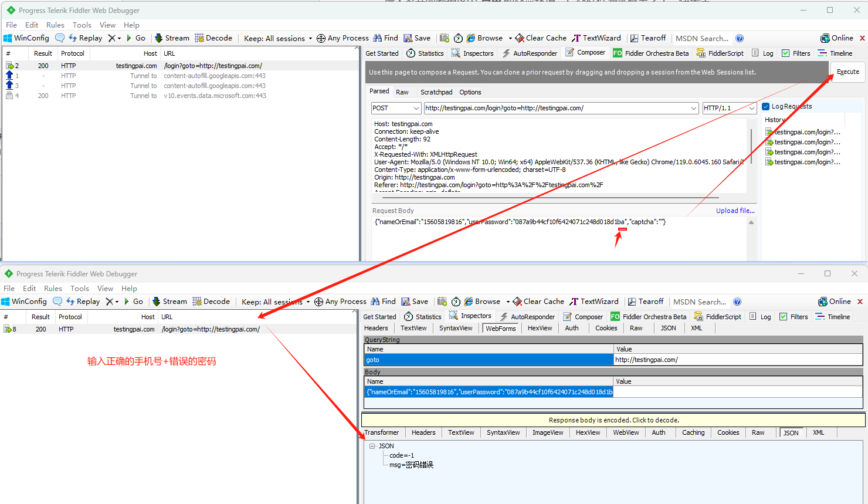Select the WebForms request inspector tab
Screen dimensions: 868x504
coord(501,329)
